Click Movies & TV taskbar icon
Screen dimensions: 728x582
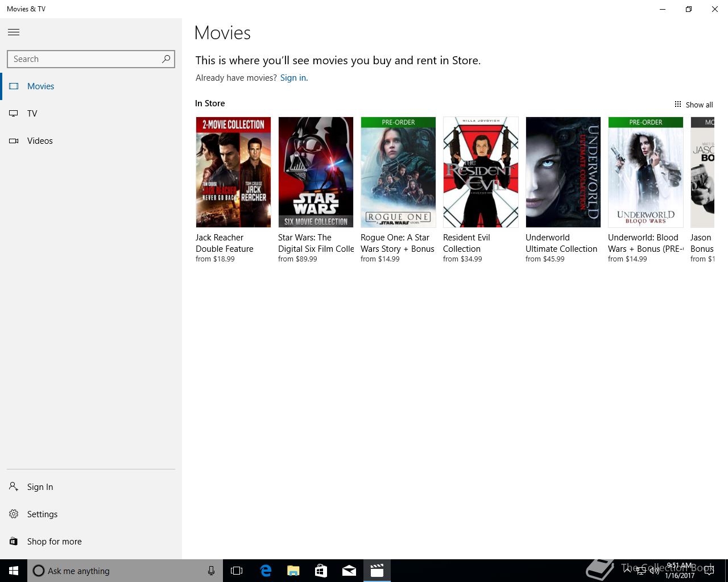[x=377, y=571]
